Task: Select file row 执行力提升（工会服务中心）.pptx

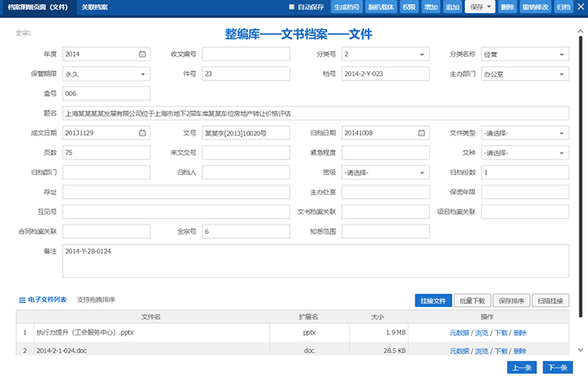Action: pos(292,333)
